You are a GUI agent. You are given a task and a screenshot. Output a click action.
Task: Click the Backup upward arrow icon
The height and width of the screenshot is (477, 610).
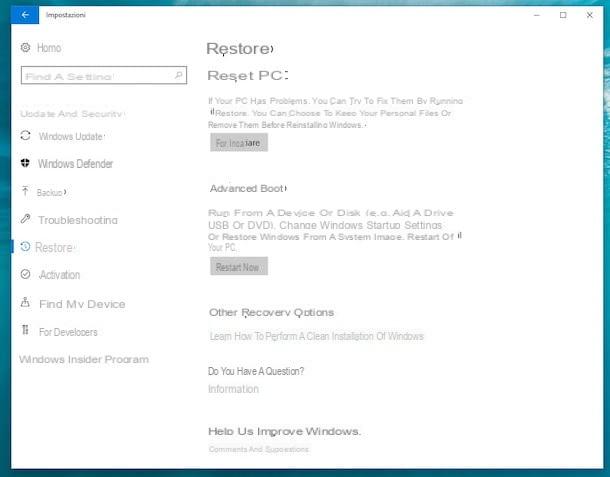coord(25,191)
